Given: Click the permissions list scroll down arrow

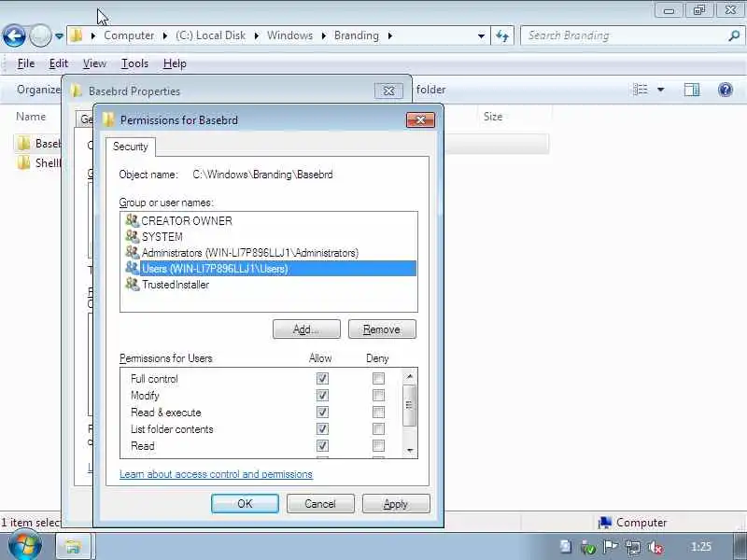Looking at the screenshot, I should pyautogui.click(x=410, y=451).
